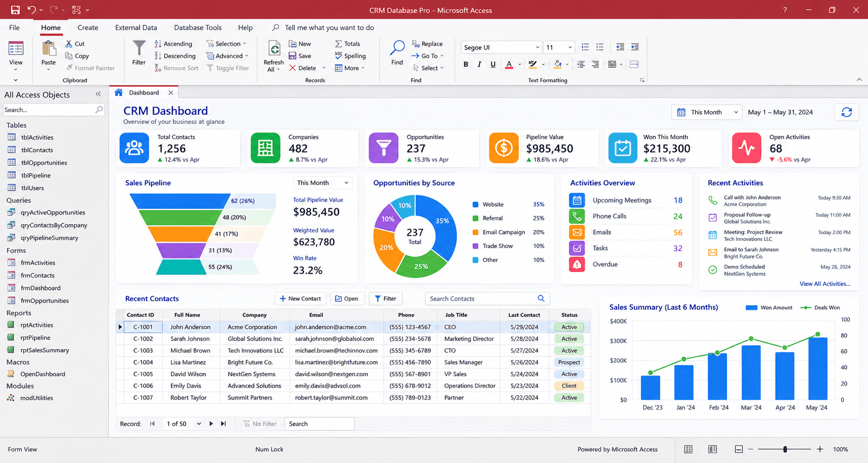Increase indent in Text Formatting
868x463 pixels.
(635, 47)
